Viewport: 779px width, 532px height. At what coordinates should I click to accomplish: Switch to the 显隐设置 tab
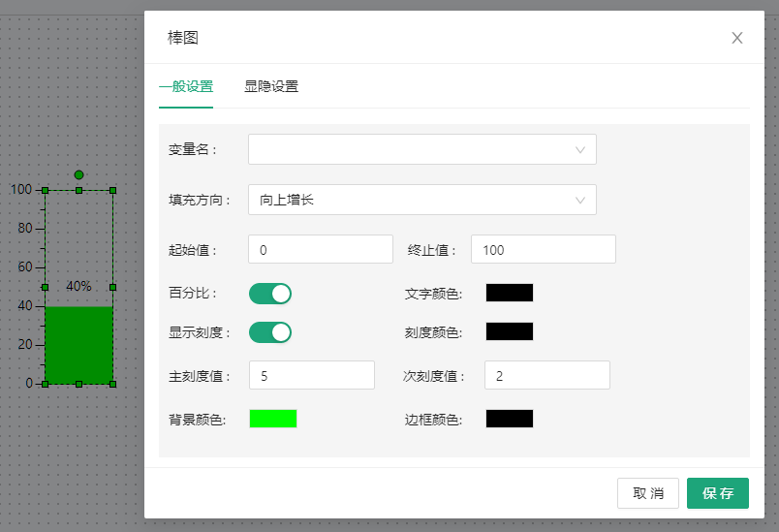click(x=271, y=86)
